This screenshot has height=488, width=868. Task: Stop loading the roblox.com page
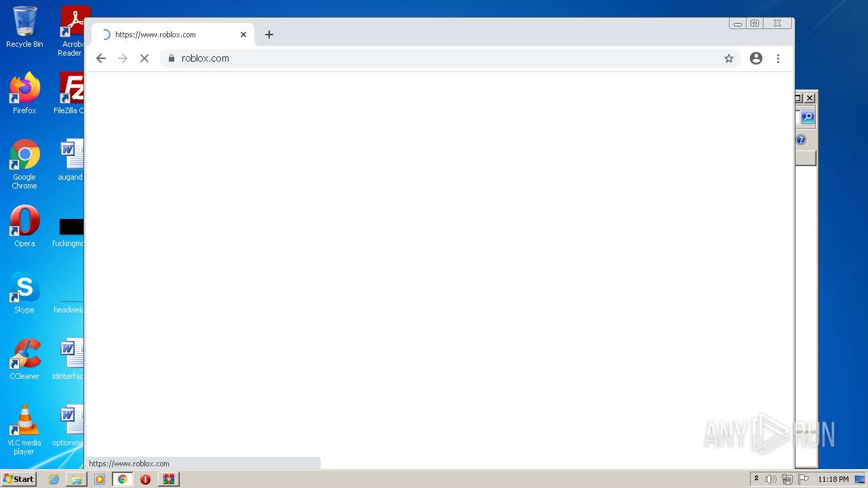[144, 58]
